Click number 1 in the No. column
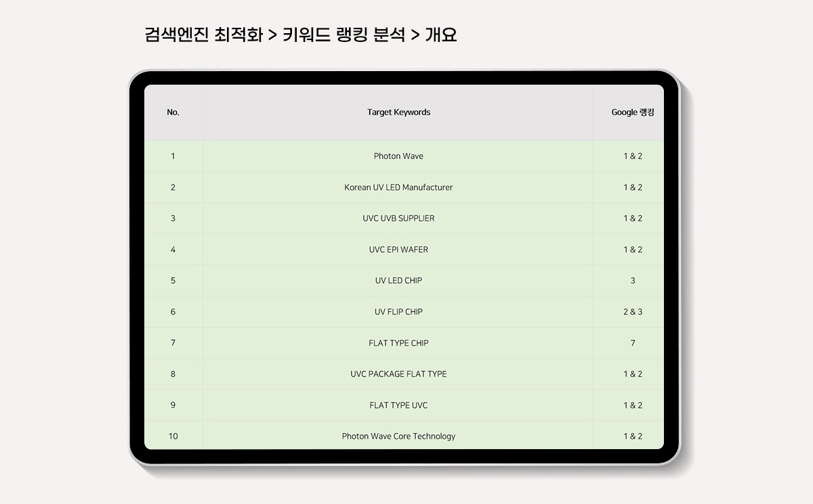The width and height of the screenshot is (813, 504). tap(173, 156)
